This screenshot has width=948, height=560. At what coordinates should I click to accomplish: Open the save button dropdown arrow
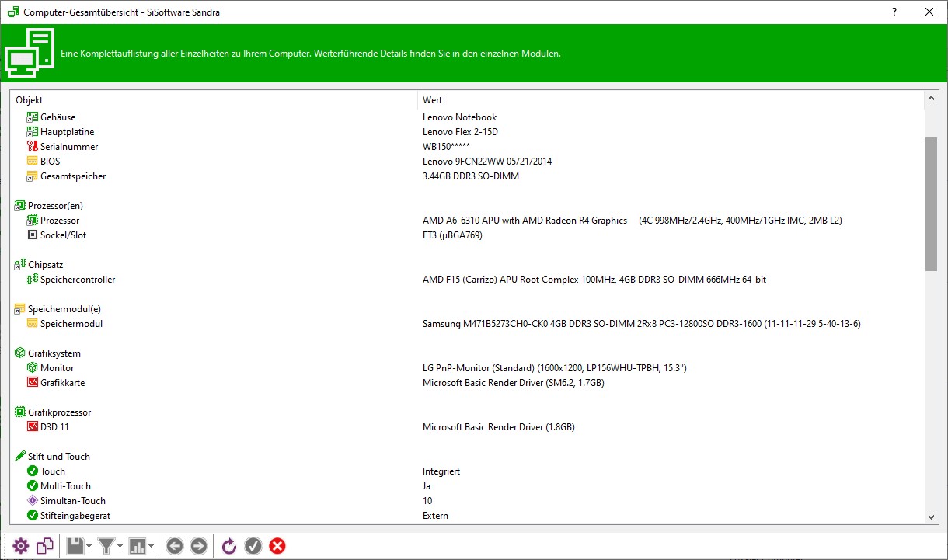point(89,546)
